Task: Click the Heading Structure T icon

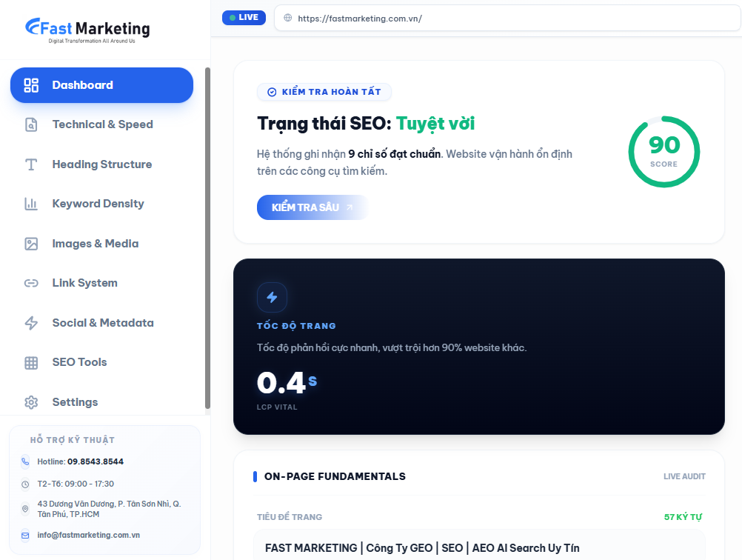Action: click(x=31, y=164)
